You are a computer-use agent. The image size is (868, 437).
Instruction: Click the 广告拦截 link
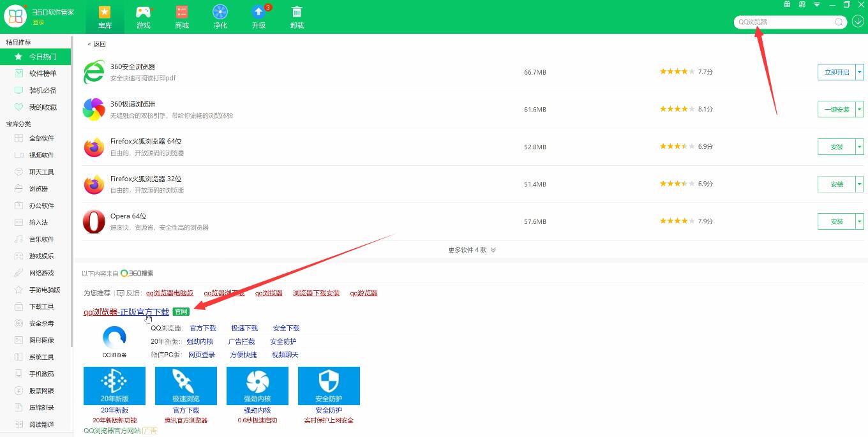(241, 341)
